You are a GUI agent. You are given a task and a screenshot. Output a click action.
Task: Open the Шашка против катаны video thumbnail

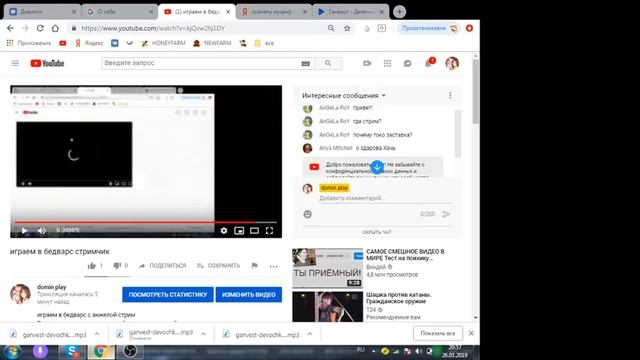[x=327, y=307]
